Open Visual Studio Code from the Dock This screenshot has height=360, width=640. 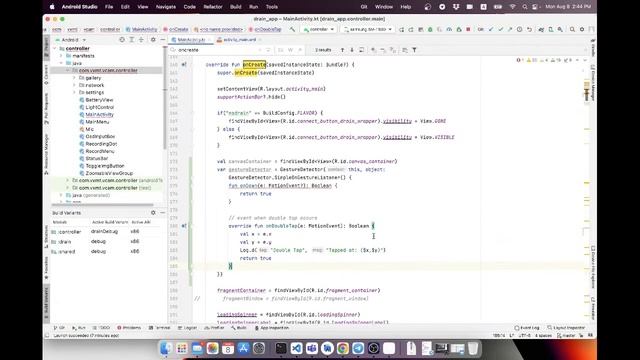[296, 348]
